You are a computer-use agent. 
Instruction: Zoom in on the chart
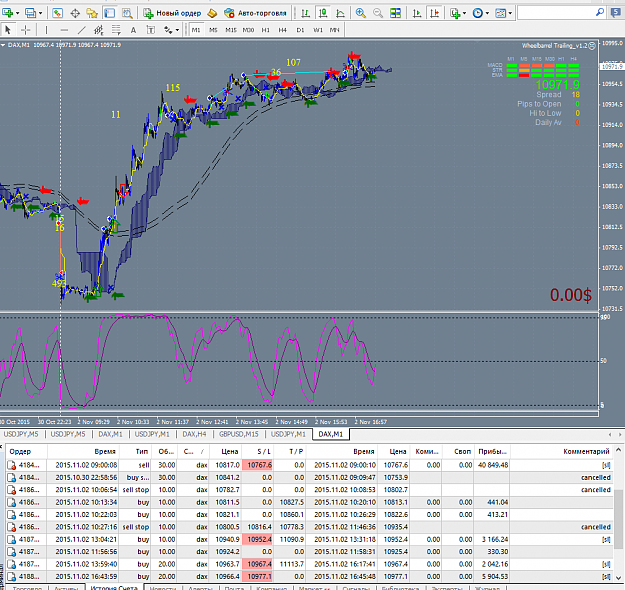361,13
